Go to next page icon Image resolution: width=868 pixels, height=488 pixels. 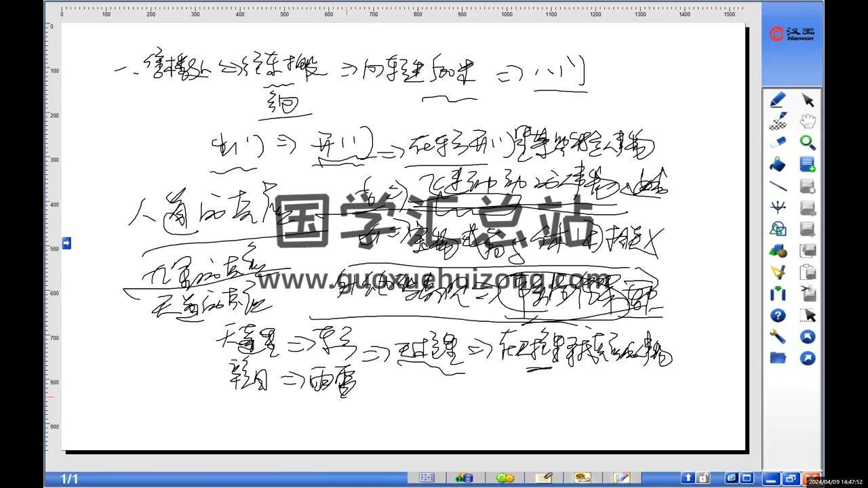[808, 229]
